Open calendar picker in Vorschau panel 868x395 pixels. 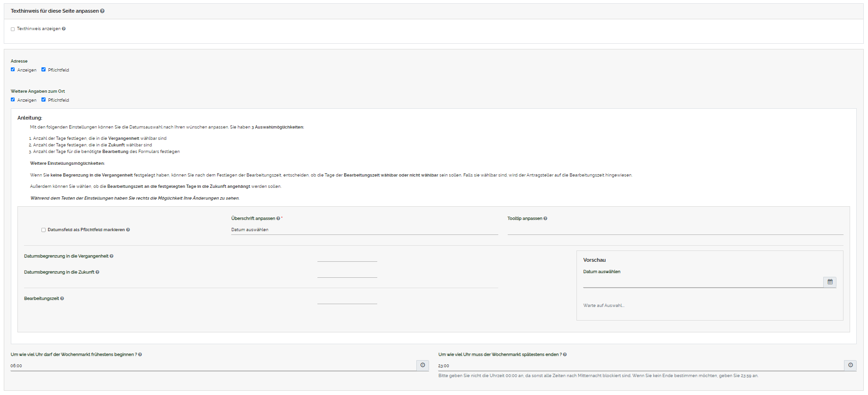[830, 282]
